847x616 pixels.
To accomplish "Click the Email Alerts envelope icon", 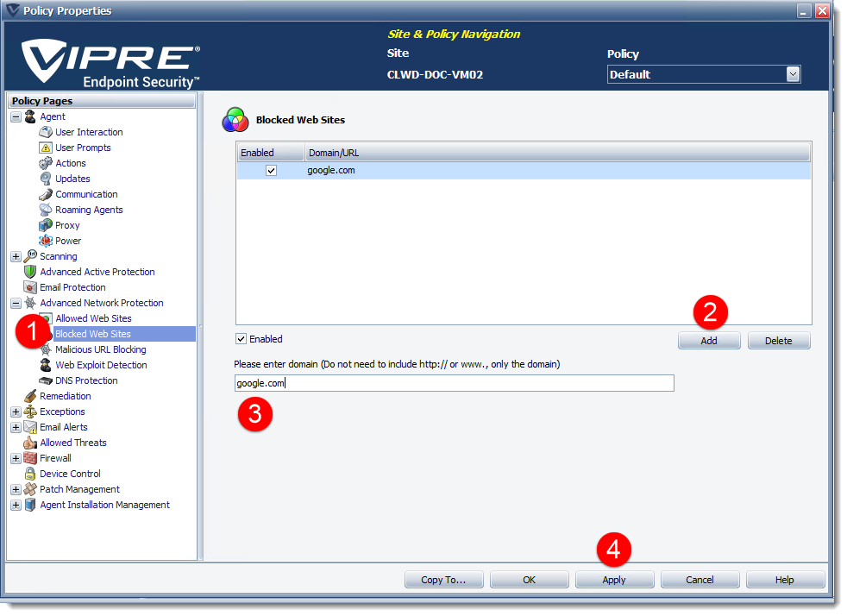I will click(x=30, y=427).
